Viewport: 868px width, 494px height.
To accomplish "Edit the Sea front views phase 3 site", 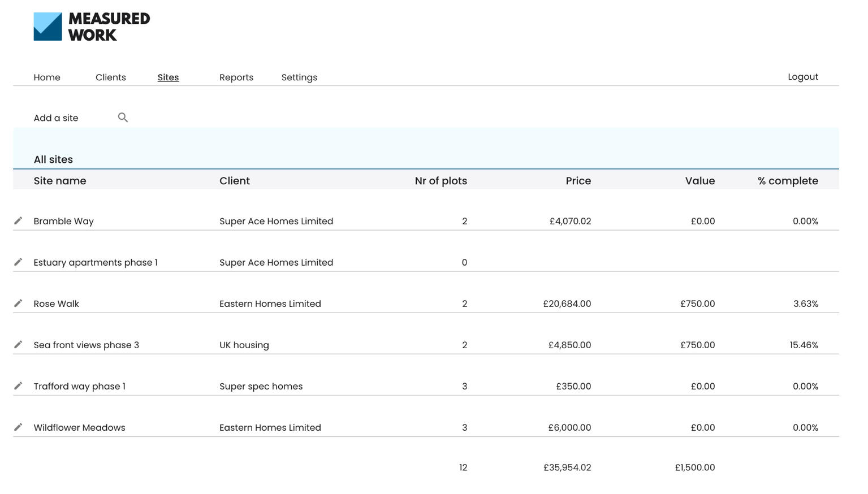I will click(18, 344).
